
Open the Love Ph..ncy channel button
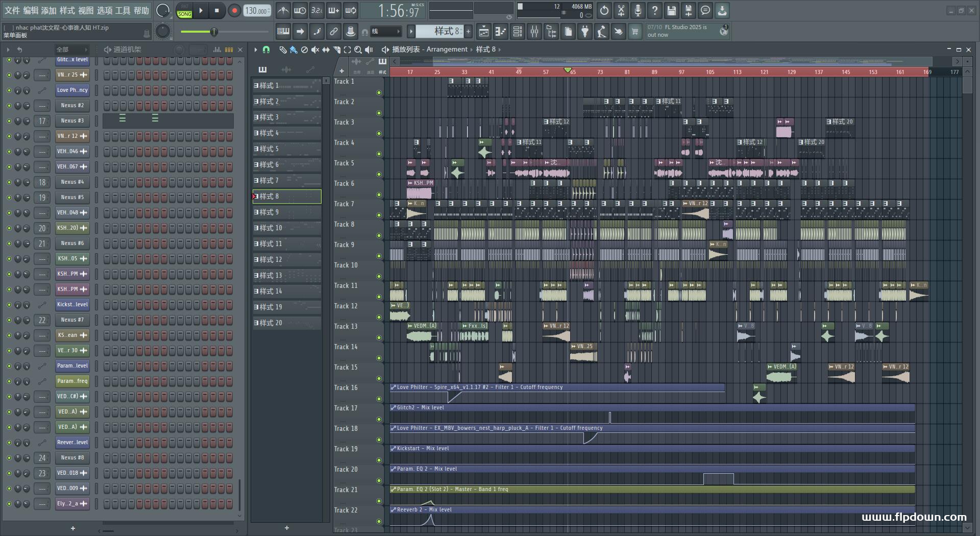click(72, 90)
